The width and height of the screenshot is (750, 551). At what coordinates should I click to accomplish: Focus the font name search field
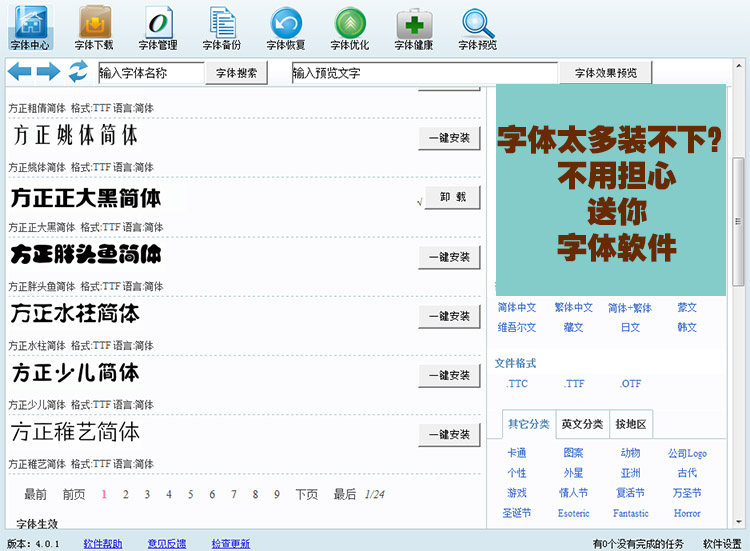click(152, 73)
